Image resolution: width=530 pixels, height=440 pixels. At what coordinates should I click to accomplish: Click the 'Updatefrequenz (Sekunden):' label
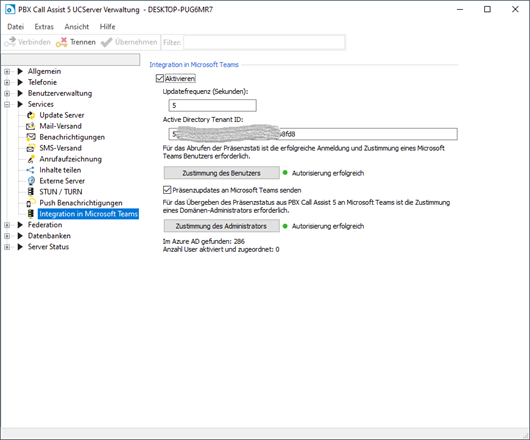[206, 92]
